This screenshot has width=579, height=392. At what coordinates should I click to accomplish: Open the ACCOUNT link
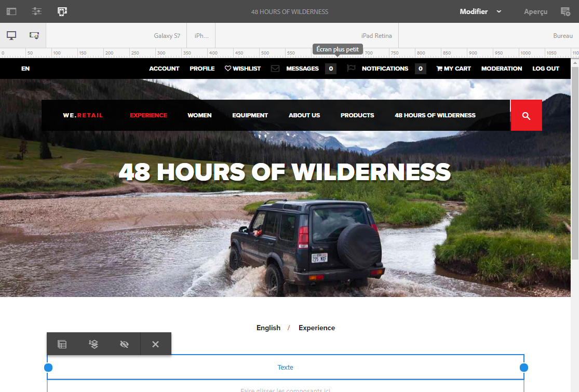164,69
